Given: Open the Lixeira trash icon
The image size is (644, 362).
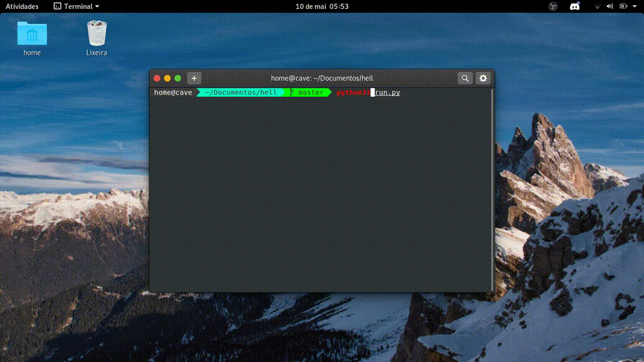Looking at the screenshot, I should click(97, 38).
